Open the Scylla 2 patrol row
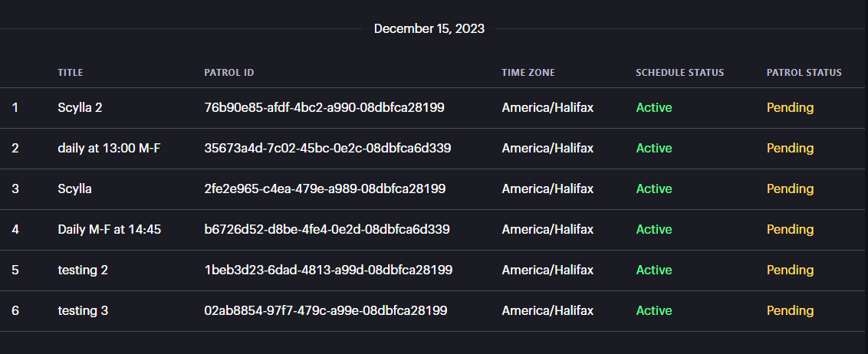Viewport: 868px width, 354px height. coord(80,108)
